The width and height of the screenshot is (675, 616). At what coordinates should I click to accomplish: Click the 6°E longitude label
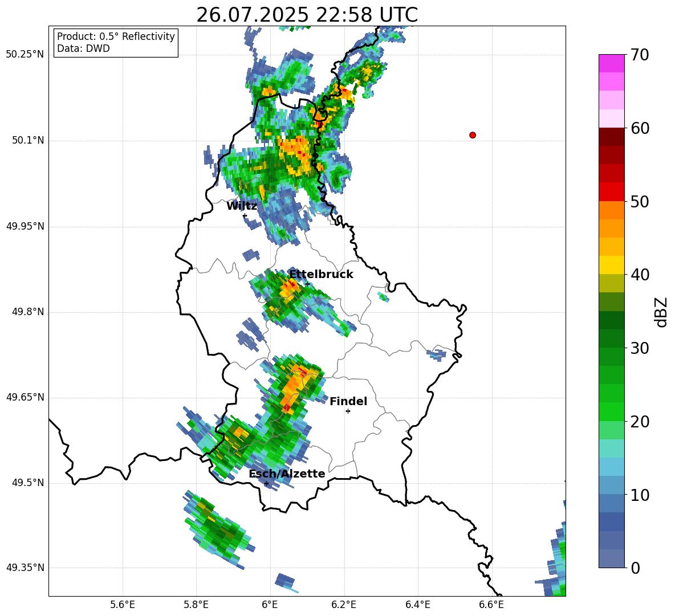pos(270,605)
